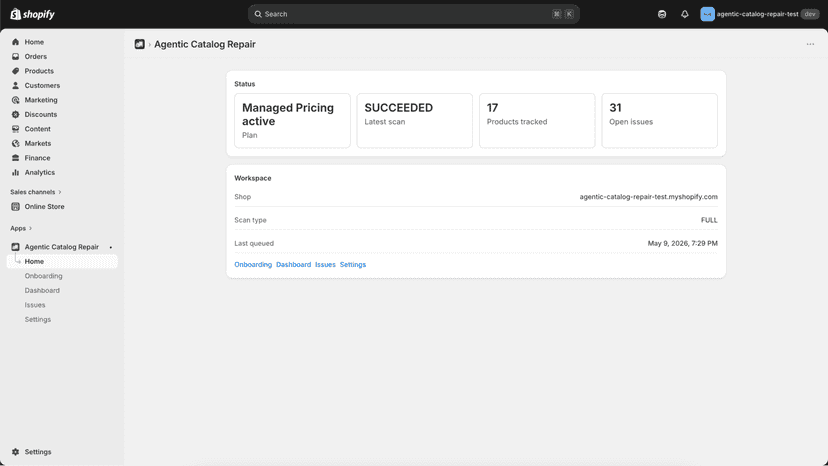
Task: Open the Sidekick assistant icon in top bar
Action: (x=662, y=14)
